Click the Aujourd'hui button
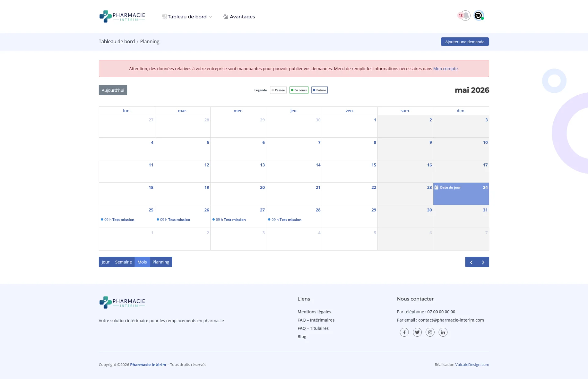The height and width of the screenshot is (379, 588). (113, 90)
